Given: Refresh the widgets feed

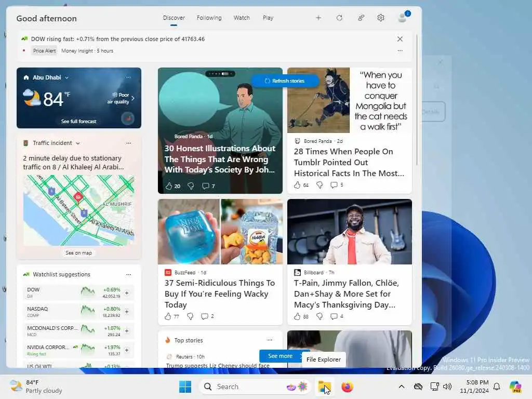Looking at the screenshot, I should [339, 18].
